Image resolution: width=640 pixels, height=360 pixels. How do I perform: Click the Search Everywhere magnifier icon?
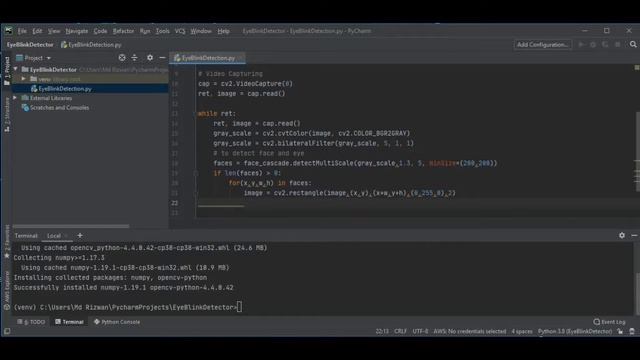coord(633,44)
